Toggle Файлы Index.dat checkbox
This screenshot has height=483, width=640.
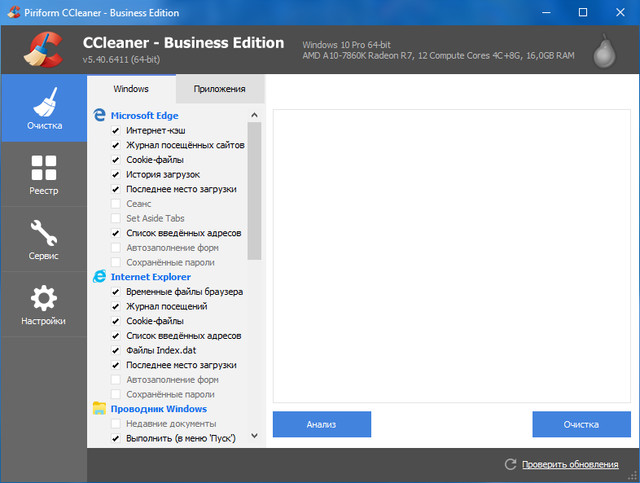[x=116, y=350]
